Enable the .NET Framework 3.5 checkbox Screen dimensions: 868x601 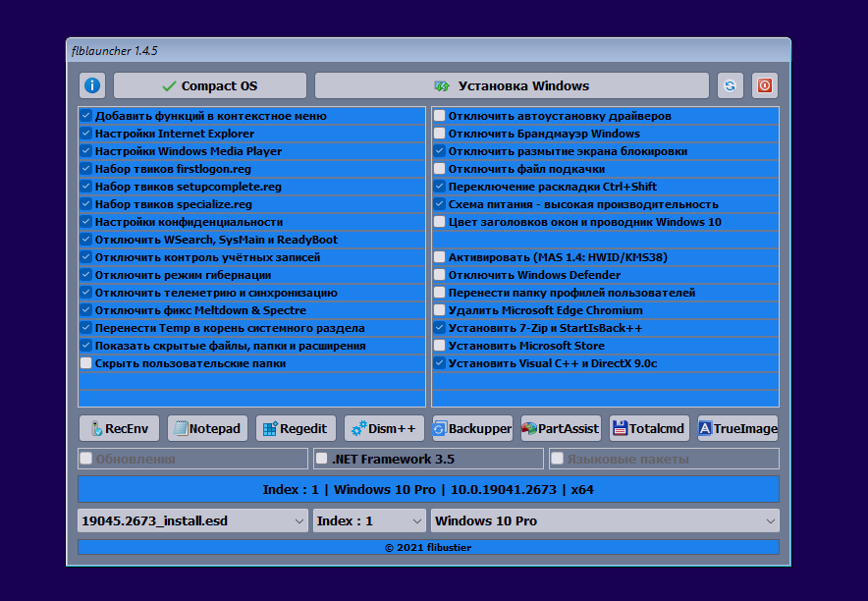point(322,459)
